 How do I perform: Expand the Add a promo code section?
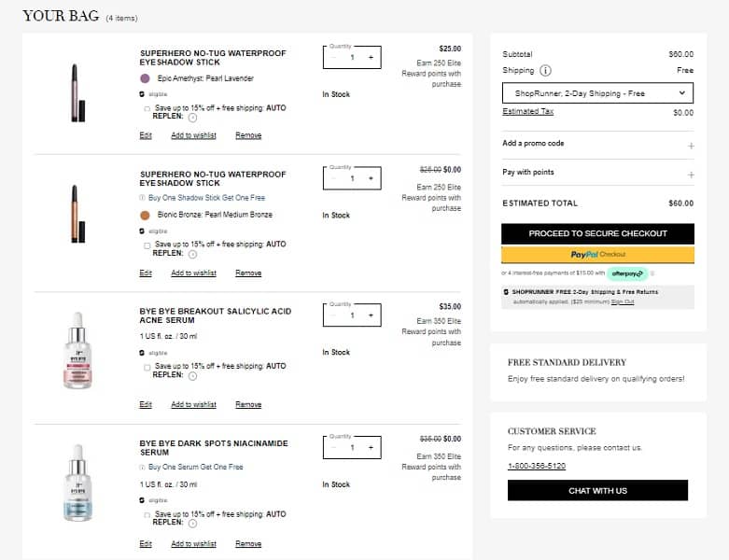(691, 146)
